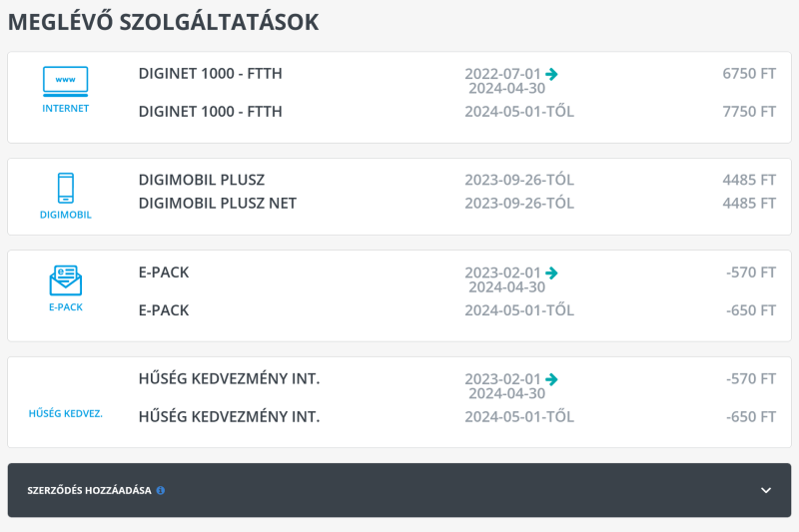This screenshot has height=532, width=799.
Task: Select the DIGIMOBIL label under the phone icon
Action: (65, 215)
